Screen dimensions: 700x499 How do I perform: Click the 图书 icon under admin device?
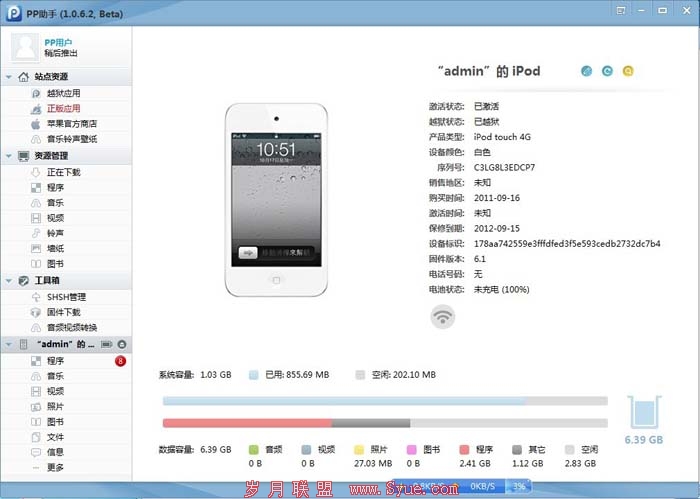click(x=36, y=422)
